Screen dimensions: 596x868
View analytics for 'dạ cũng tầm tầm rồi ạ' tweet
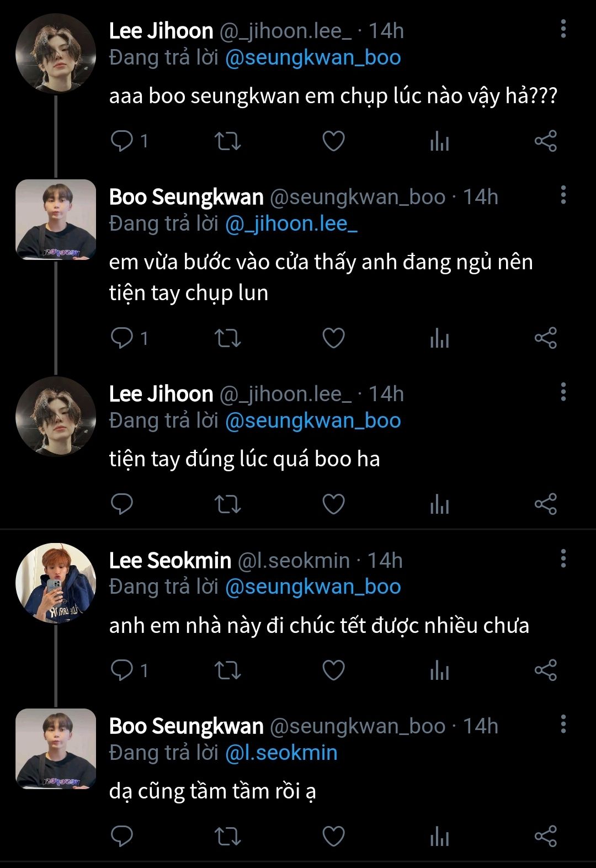439,836
